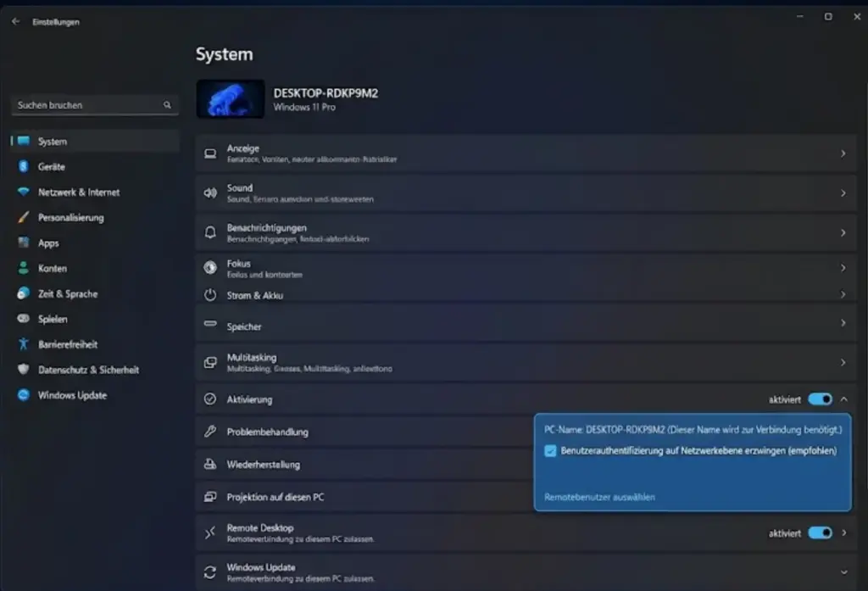
Task: Click the System monitor icon in sidebar
Action: [23, 141]
